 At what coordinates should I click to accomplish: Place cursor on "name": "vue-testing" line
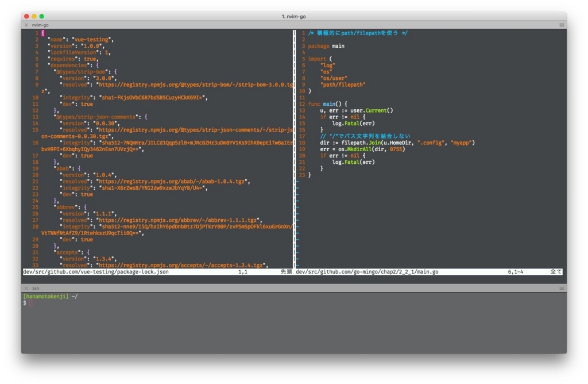coord(80,40)
